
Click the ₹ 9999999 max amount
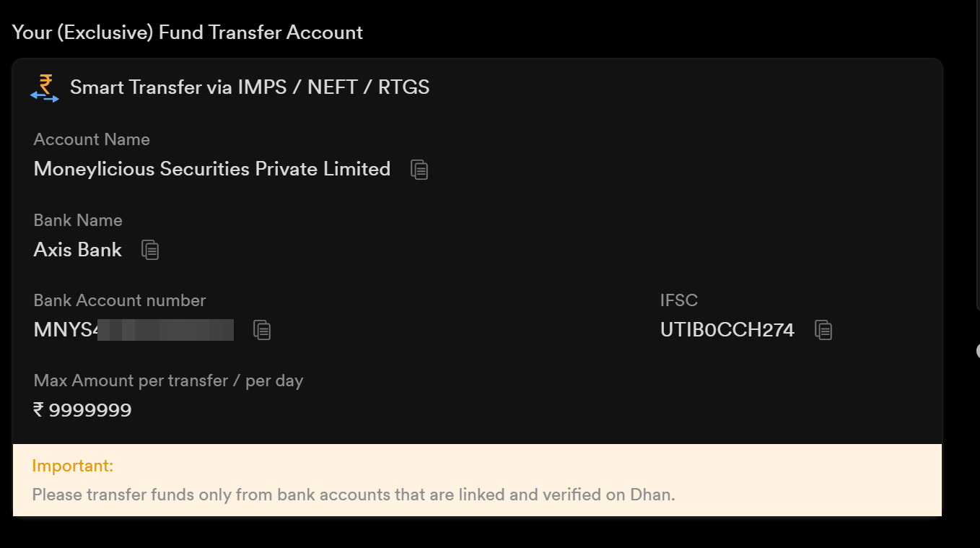83,410
